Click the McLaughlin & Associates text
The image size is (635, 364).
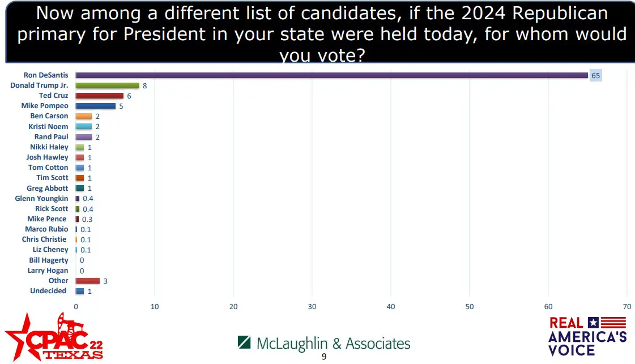tap(333, 344)
